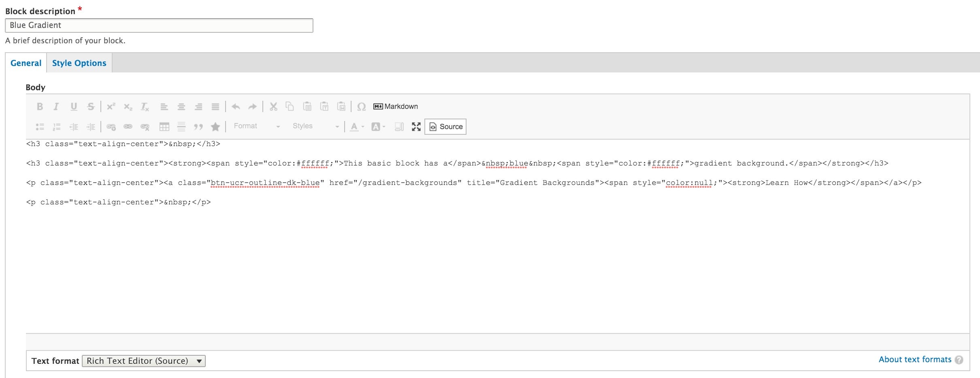
Task: Open the Text format selector
Action: 143,361
